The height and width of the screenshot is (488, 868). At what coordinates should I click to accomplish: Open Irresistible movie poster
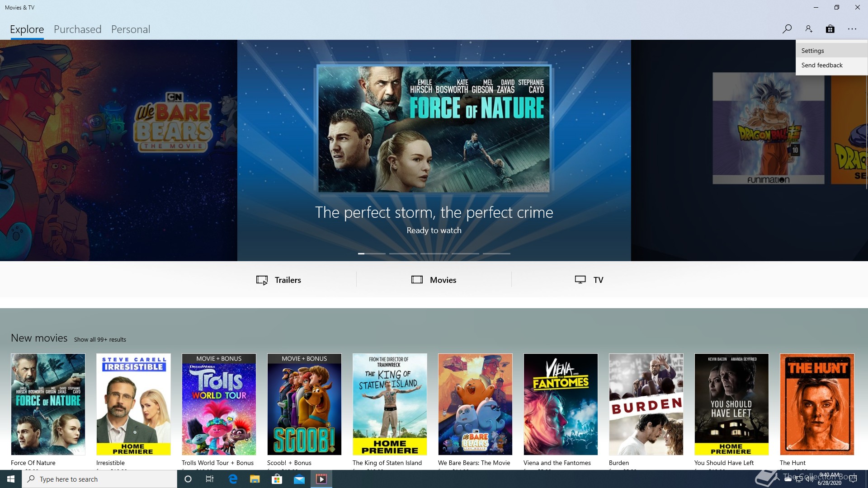[x=133, y=404]
